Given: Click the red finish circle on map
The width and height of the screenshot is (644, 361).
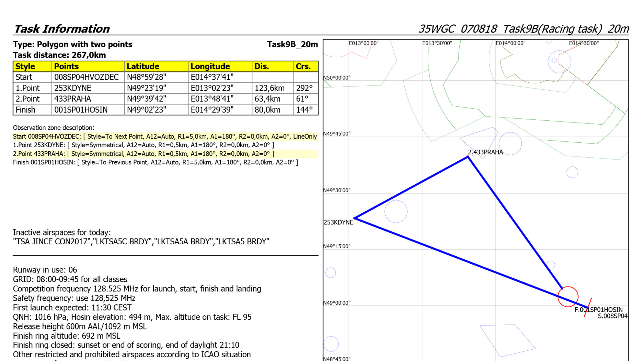Looking at the screenshot, I should (568, 296).
